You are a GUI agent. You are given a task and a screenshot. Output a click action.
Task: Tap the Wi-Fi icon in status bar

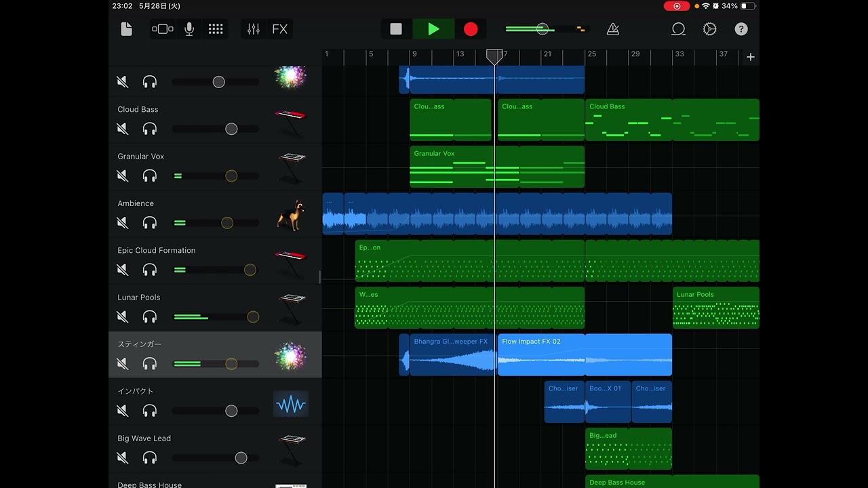coord(706,6)
